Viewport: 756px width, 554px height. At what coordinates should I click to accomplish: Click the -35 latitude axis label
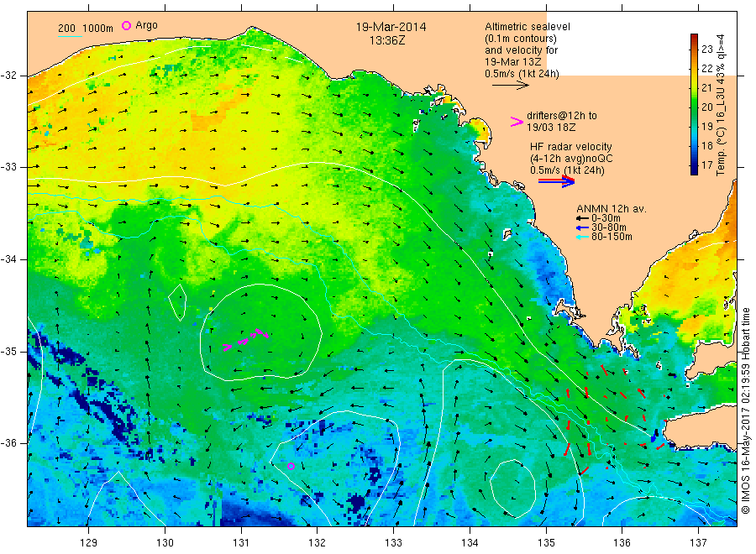click(8, 351)
